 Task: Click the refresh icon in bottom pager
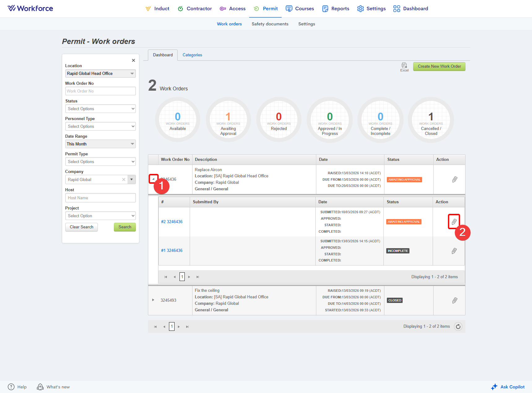458,326
